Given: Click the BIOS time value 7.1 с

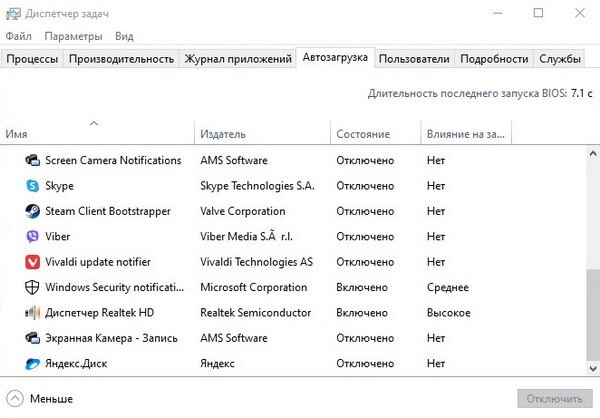Looking at the screenshot, I should (582, 93).
